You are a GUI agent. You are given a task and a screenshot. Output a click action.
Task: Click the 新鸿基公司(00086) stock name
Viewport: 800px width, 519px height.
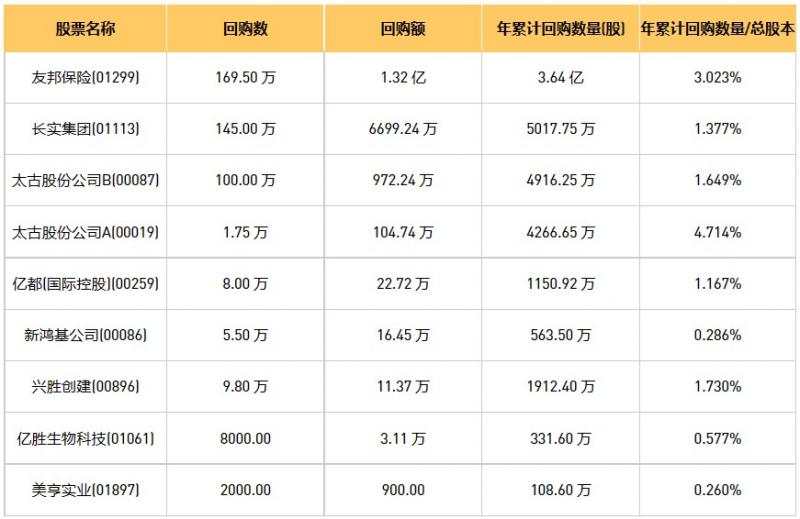pyautogui.click(x=85, y=335)
